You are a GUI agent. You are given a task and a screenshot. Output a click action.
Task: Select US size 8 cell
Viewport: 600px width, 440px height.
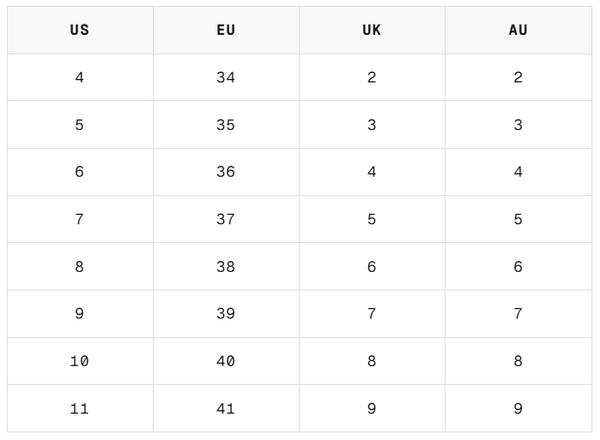[80, 266]
